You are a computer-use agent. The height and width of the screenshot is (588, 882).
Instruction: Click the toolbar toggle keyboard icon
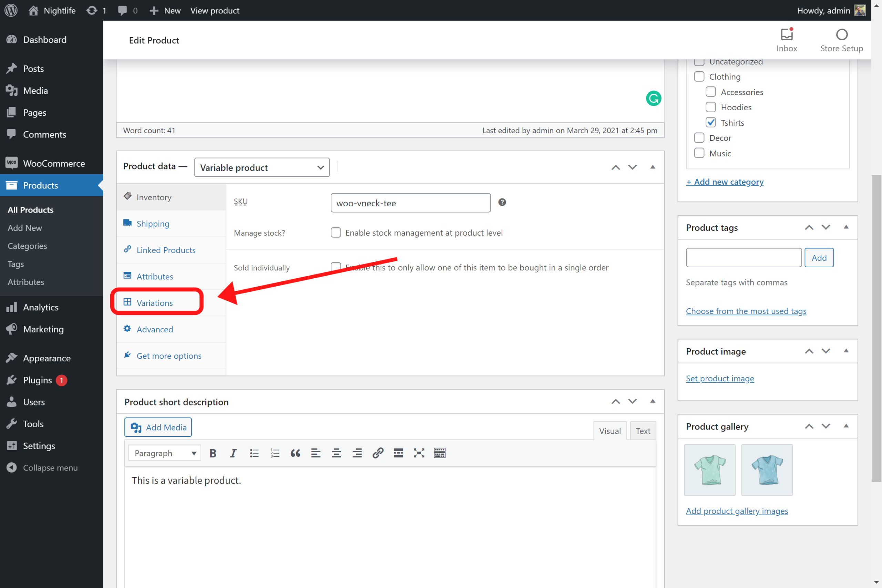[x=440, y=453]
